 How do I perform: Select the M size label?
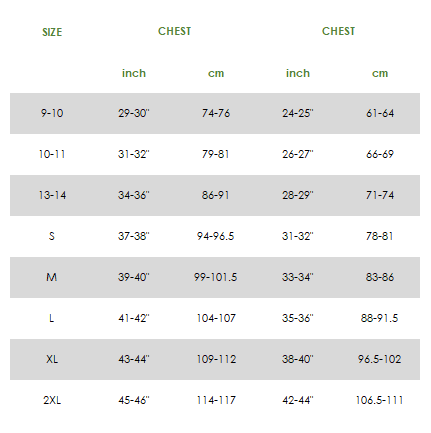click(x=52, y=277)
